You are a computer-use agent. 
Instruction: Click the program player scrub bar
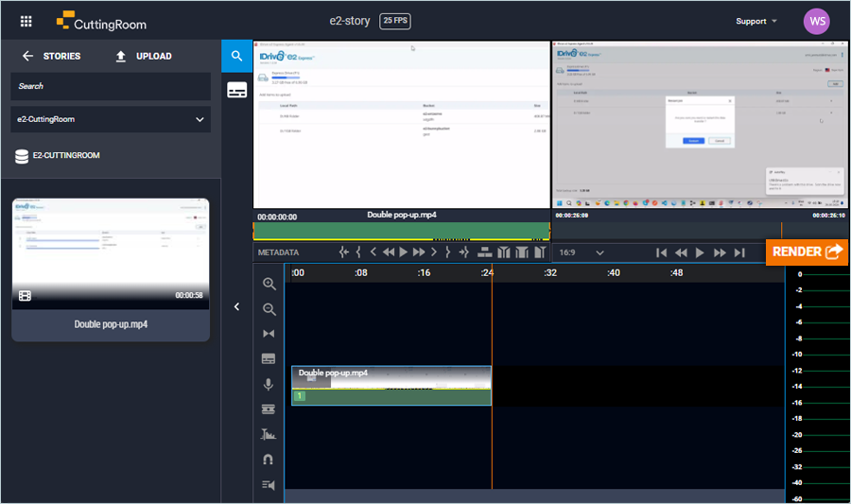click(700, 231)
